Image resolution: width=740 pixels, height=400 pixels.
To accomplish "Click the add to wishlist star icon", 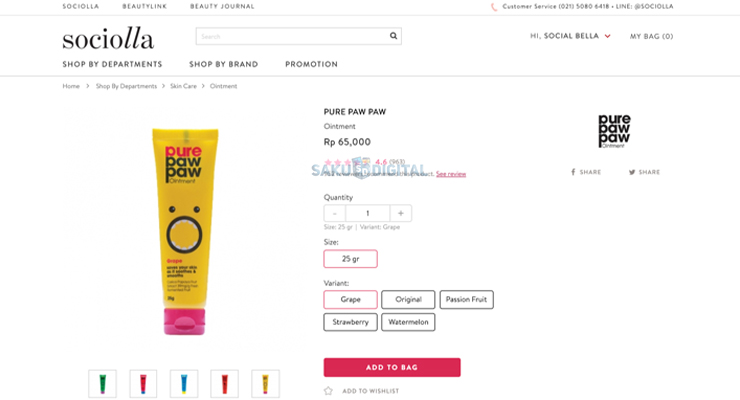I will 328,391.
